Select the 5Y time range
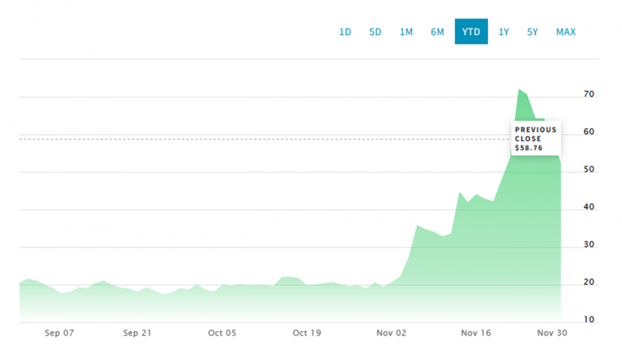The height and width of the screenshot is (364, 622). [533, 32]
